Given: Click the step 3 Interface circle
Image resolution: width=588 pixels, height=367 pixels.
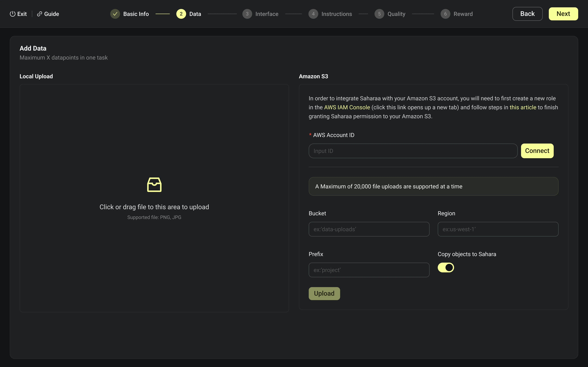Looking at the screenshot, I should 247,14.
